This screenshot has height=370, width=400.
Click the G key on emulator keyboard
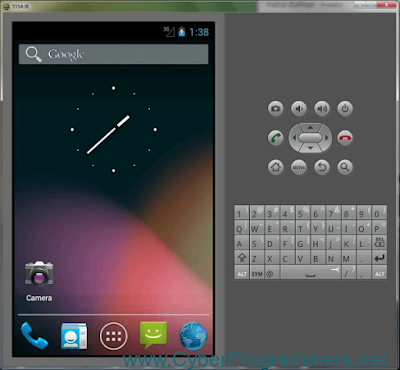click(x=303, y=242)
